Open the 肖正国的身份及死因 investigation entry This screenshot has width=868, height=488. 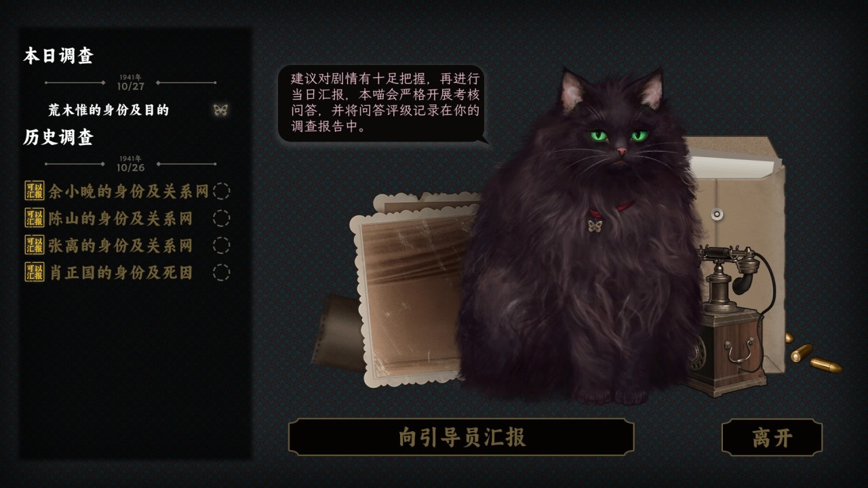[x=121, y=272]
